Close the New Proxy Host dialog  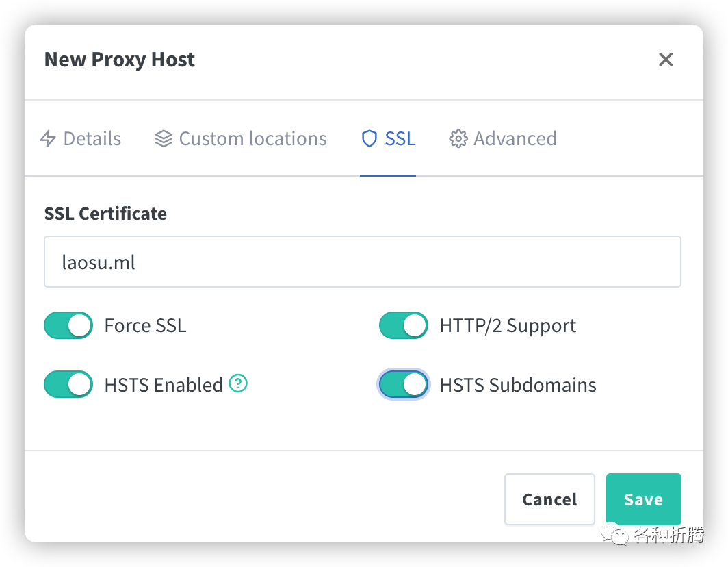coord(666,60)
